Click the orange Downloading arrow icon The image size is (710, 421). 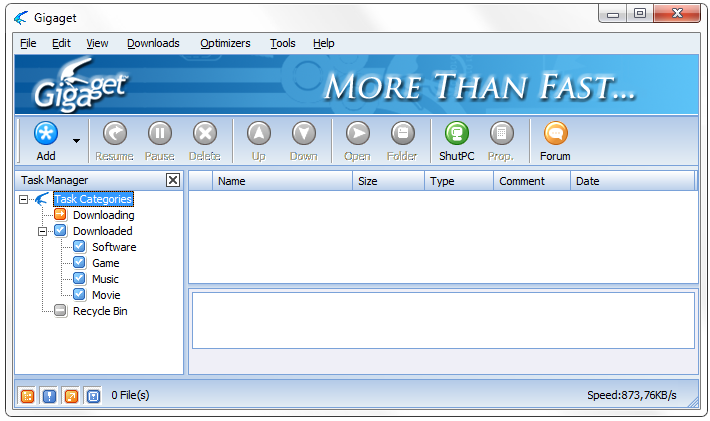(x=60, y=215)
